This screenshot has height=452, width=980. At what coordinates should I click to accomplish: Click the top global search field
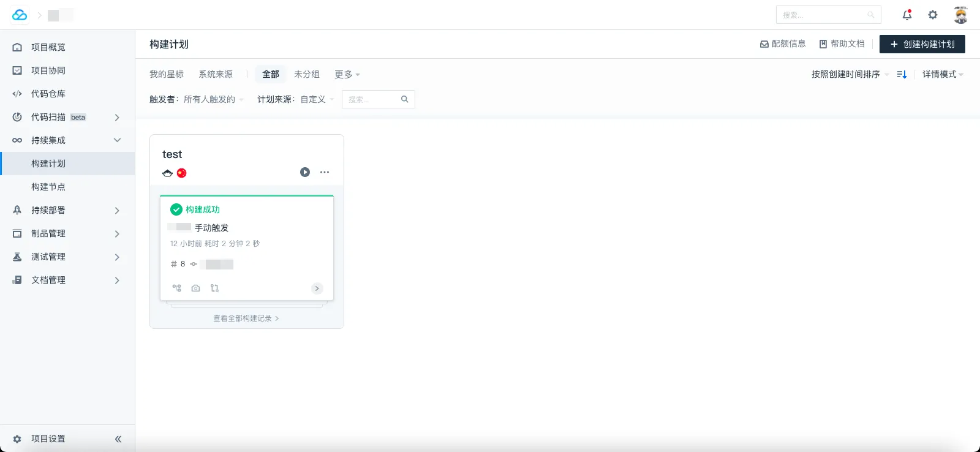point(828,15)
